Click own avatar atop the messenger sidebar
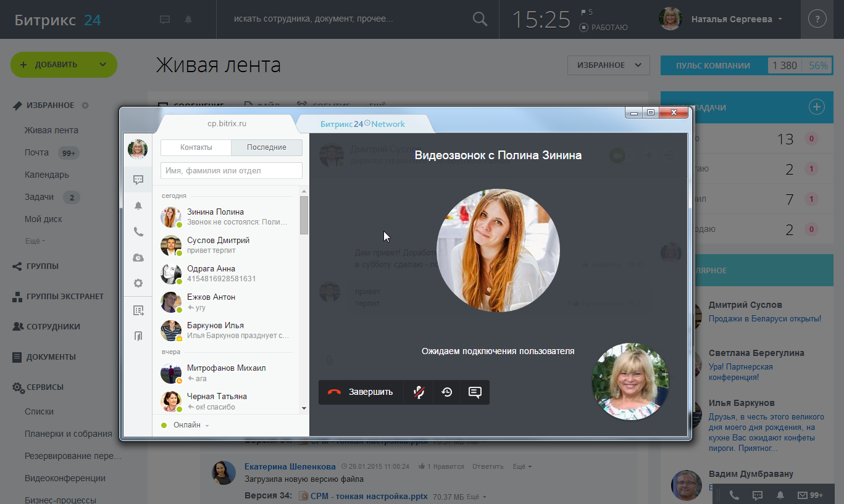844x504 pixels. 138,149
